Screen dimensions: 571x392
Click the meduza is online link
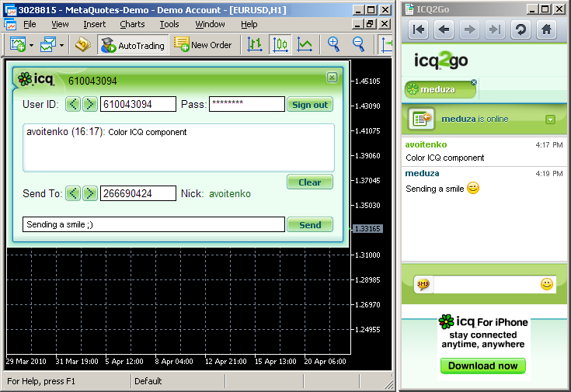point(475,119)
